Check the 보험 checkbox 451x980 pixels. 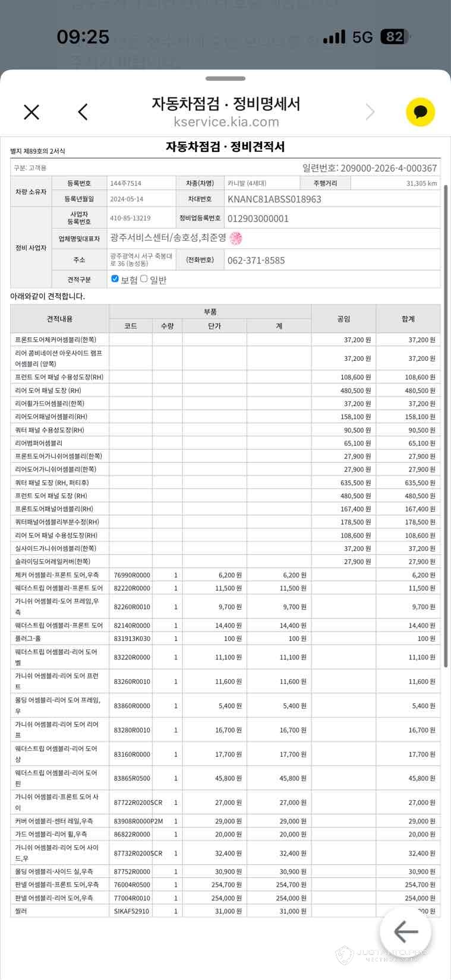115,278
